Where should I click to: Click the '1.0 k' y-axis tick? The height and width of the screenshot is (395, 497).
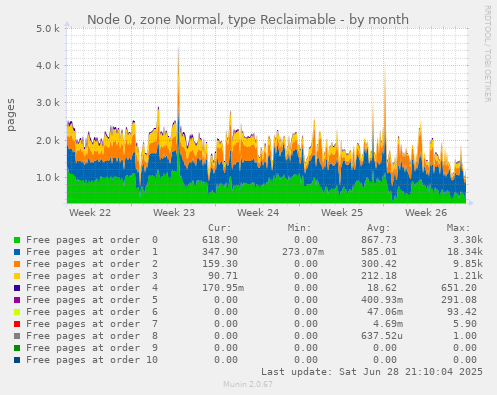coord(48,177)
